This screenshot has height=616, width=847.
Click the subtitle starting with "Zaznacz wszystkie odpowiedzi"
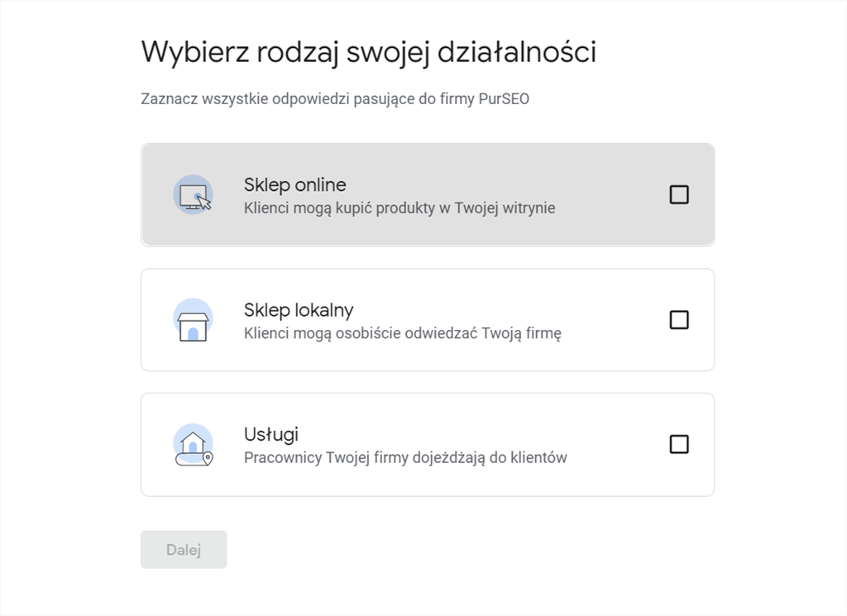coord(334,100)
